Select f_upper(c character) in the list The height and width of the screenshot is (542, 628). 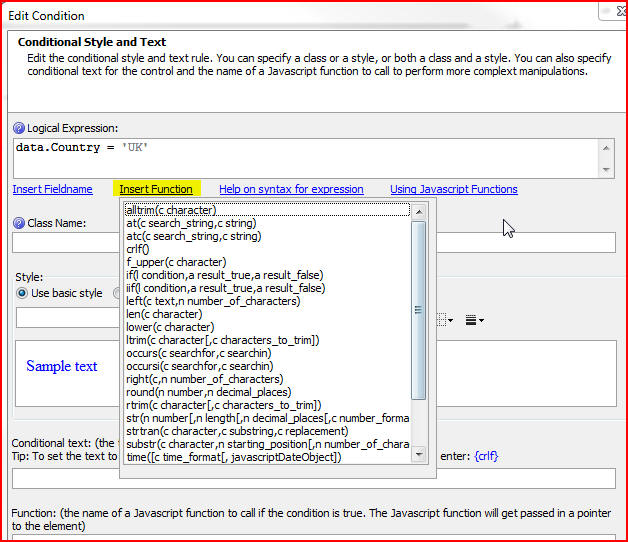pyautogui.click(x=267, y=262)
